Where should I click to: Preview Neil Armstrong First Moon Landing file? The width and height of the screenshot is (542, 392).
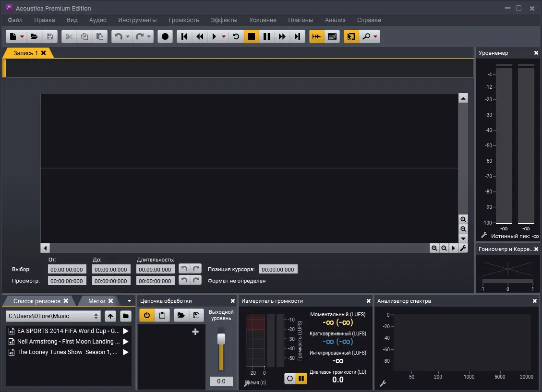tap(126, 342)
